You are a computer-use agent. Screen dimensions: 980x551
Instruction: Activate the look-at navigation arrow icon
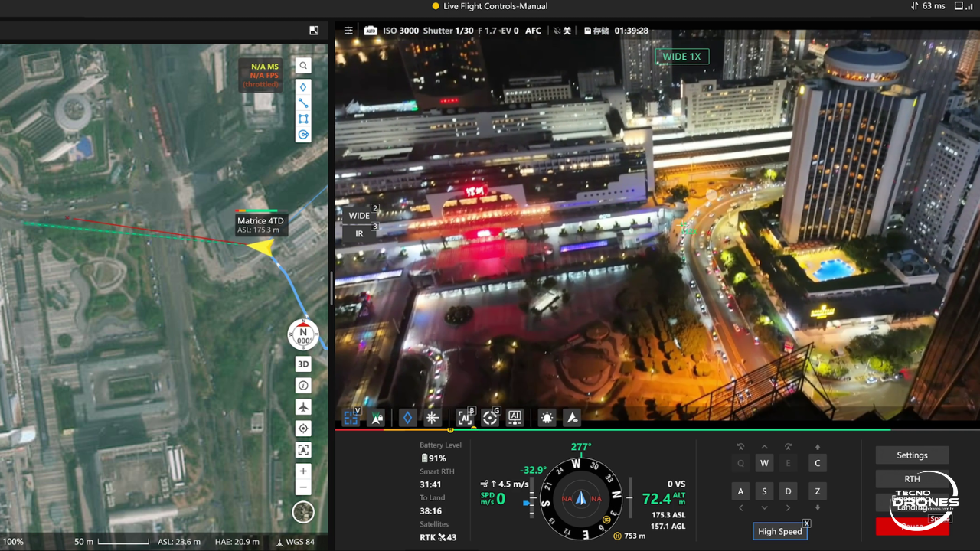[572, 417]
